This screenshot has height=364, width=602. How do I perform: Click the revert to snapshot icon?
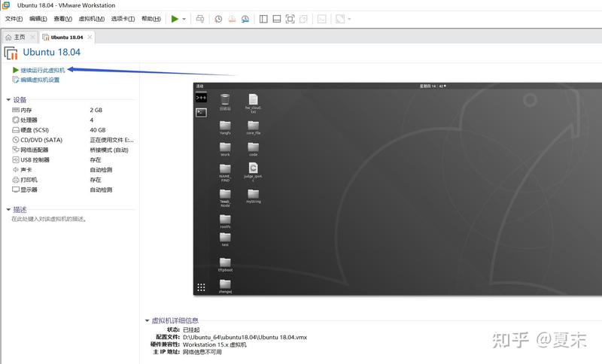point(232,19)
